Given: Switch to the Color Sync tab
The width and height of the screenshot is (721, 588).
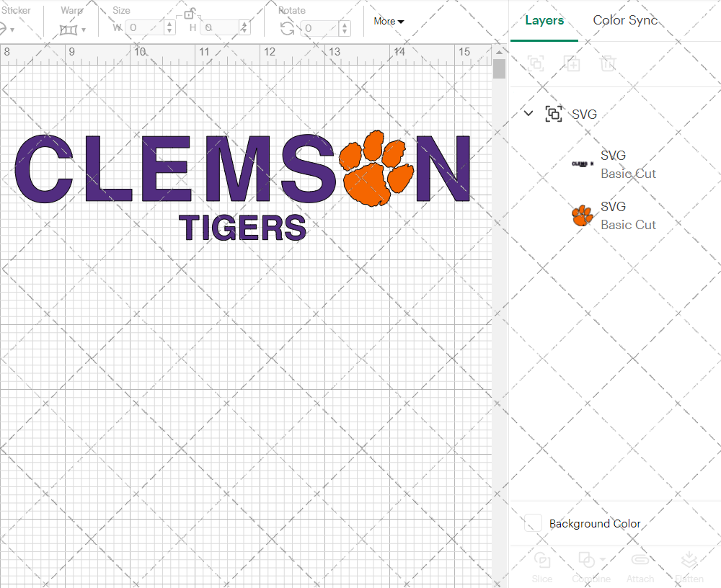Looking at the screenshot, I should coord(625,20).
